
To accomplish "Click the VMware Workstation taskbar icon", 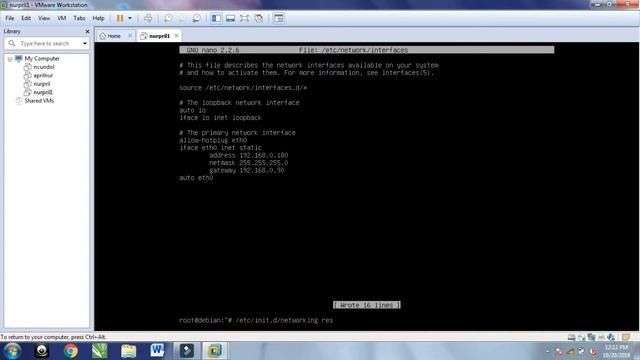I will click(x=215, y=351).
